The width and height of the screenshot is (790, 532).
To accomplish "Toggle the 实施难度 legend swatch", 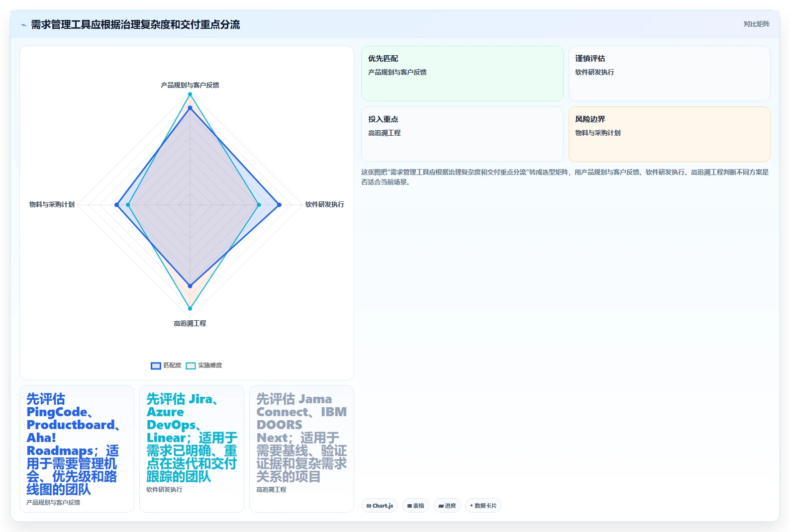I will coord(191,366).
